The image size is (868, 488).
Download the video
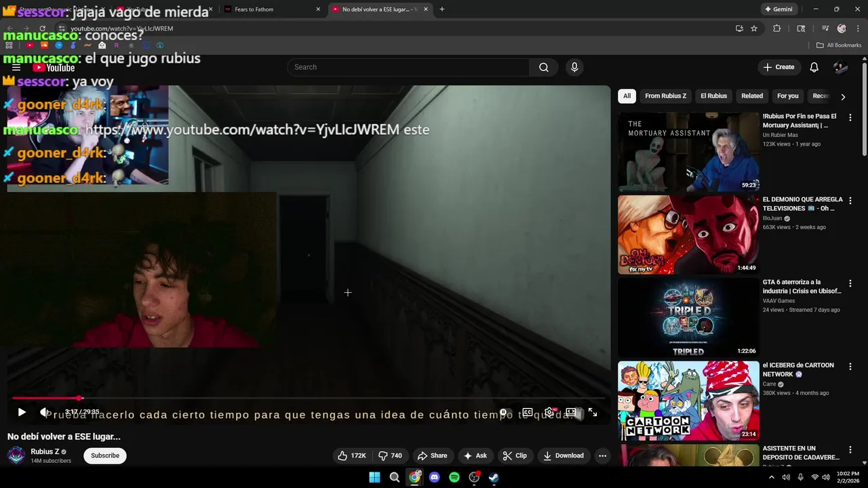pyautogui.click(x=564, y=455)
